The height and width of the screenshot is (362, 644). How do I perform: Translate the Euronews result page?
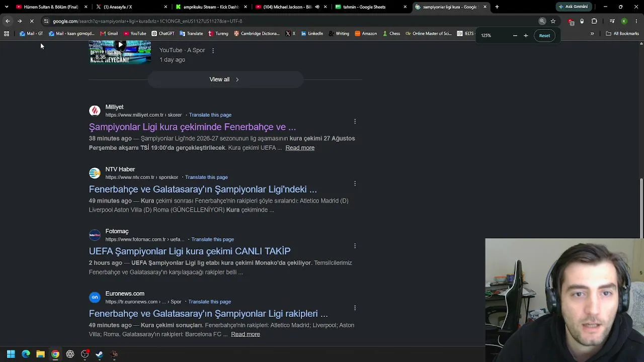pyautogui.click(x=209, y=302)
